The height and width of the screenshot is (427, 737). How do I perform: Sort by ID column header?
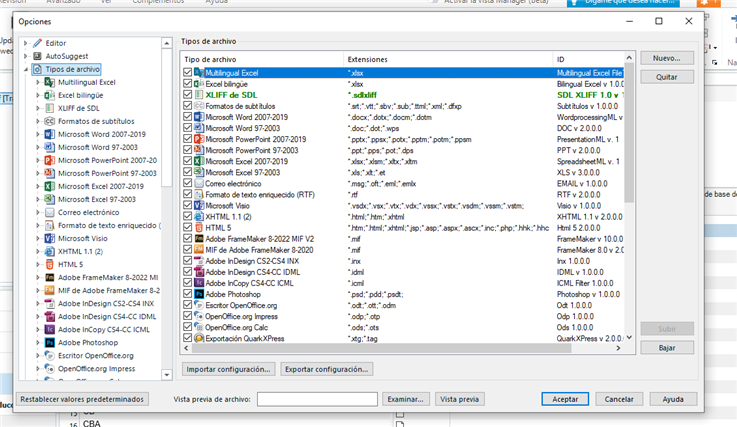(588, 59)
